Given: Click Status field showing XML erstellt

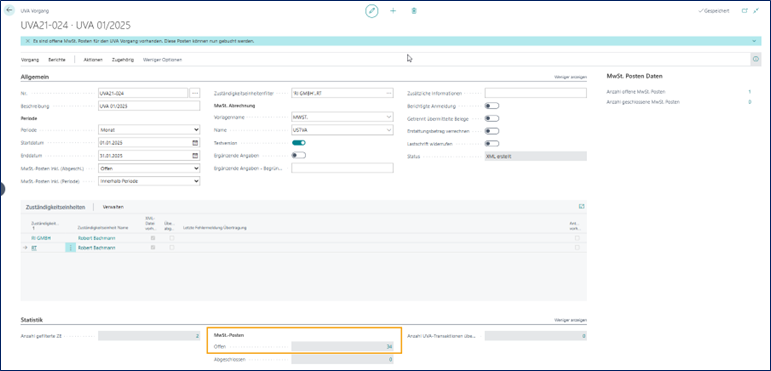Looking at the screenshot, I should [536, 156].
